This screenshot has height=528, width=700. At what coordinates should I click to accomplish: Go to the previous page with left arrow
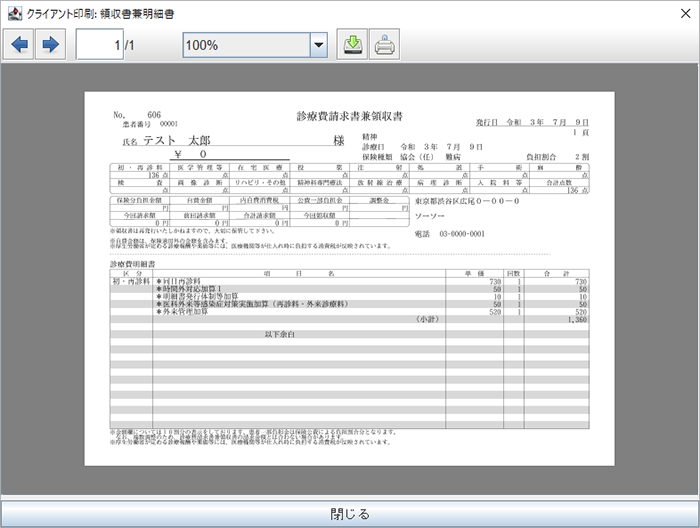tap(21, 45)
